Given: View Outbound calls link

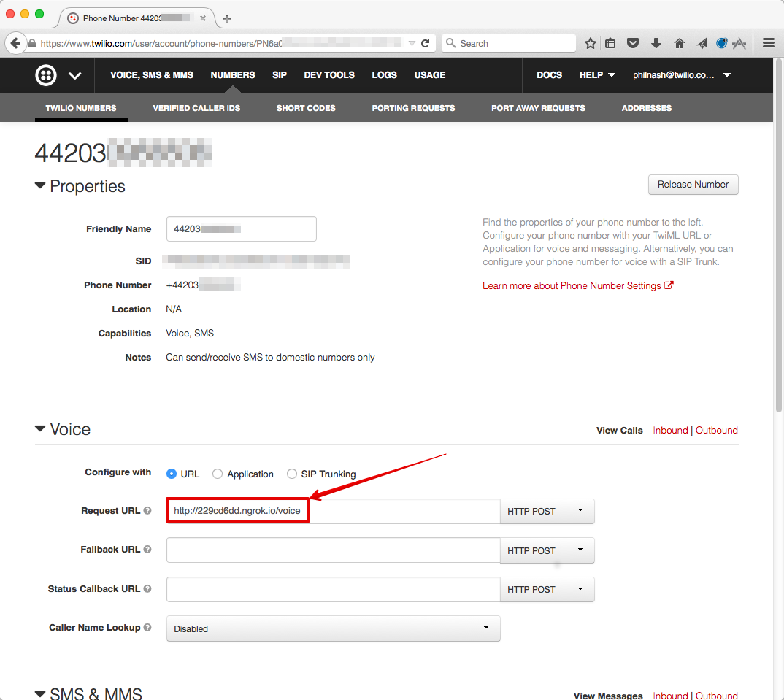Looking at the screenshot, I should coord(717,430).
